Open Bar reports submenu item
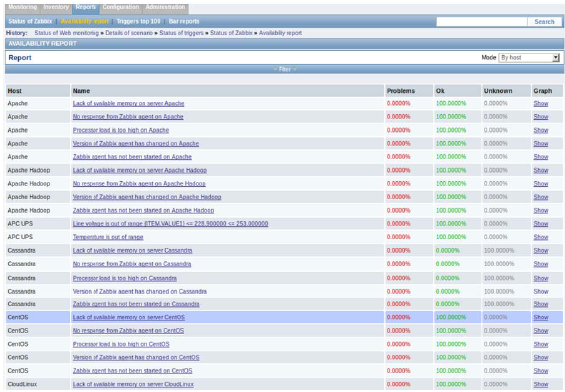The width and height of the screenshot is (565, 392). pos(184,21)
